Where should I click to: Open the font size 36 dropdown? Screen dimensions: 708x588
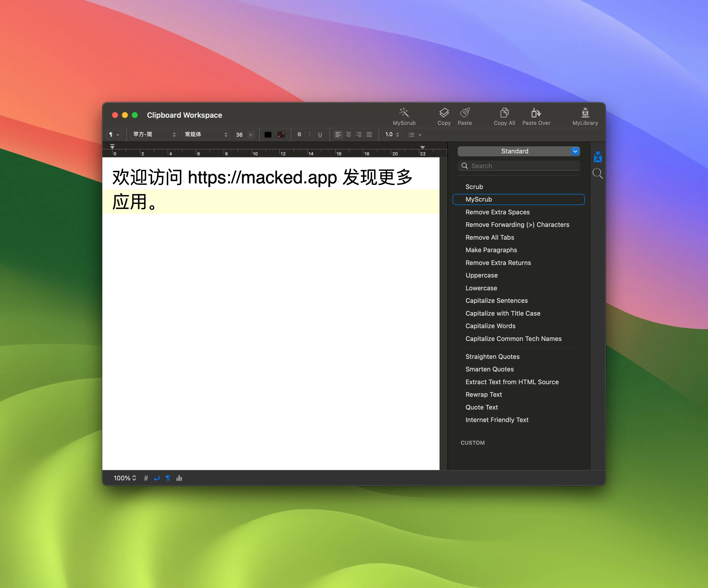[251, 134]
